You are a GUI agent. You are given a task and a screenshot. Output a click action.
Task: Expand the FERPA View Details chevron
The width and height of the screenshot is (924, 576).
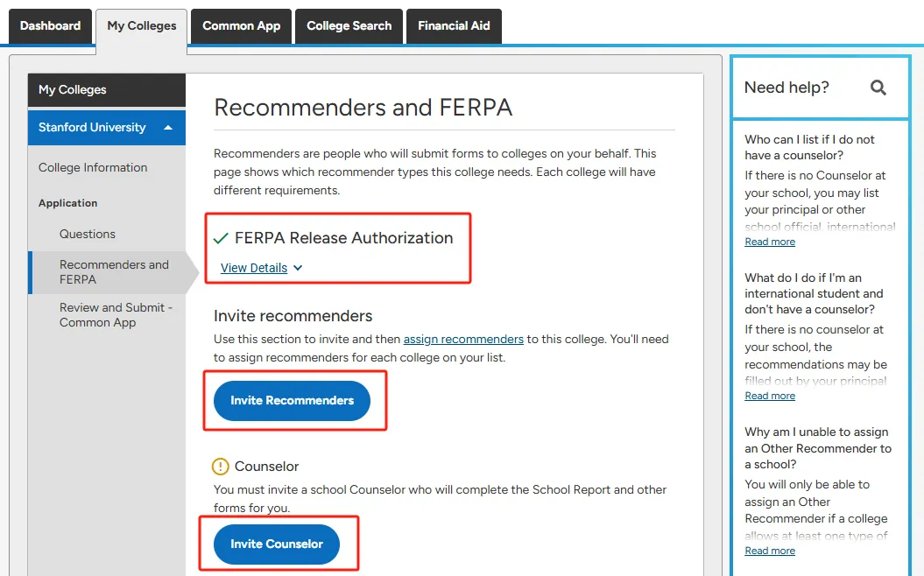coord(298,268)
